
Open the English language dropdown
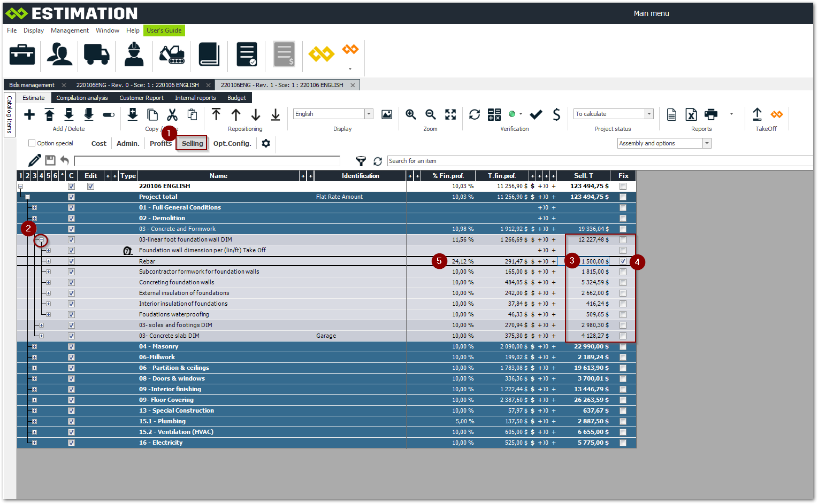[x=369, y=114]
